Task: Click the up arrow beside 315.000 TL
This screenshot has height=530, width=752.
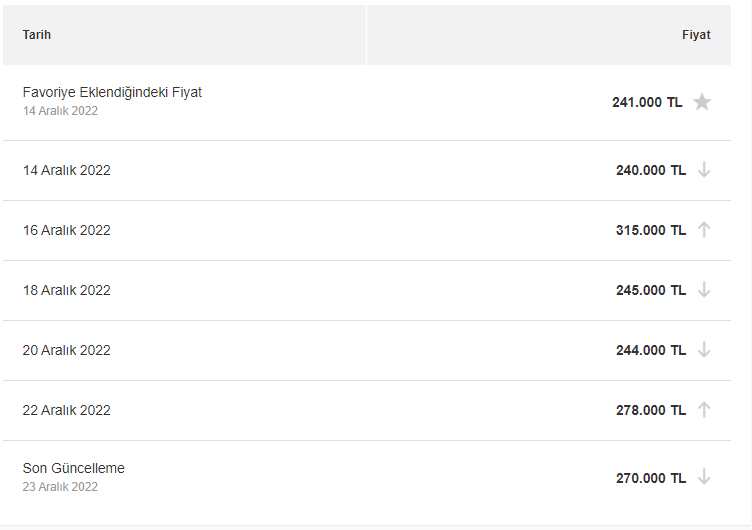Action: pyautogui.click(x=704, y=230)
